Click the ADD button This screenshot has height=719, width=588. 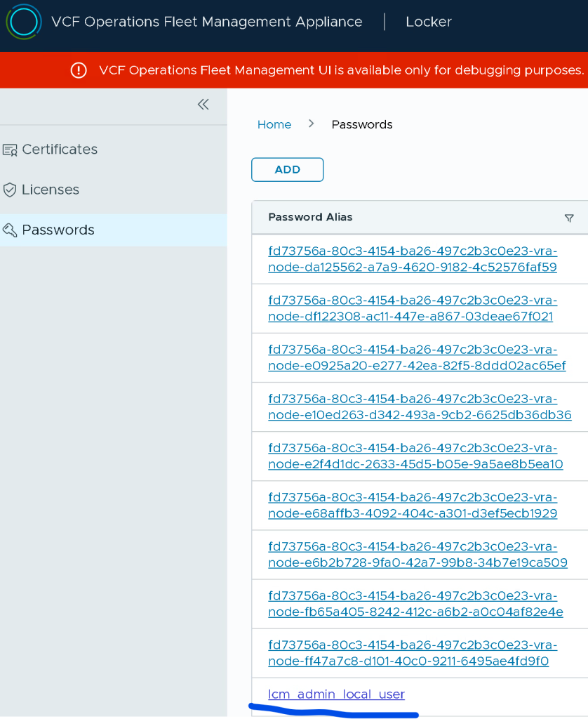point(287,170)
